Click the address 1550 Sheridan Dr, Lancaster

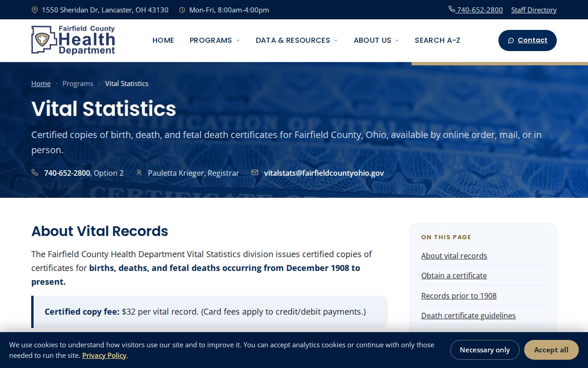tap(105, 10)
